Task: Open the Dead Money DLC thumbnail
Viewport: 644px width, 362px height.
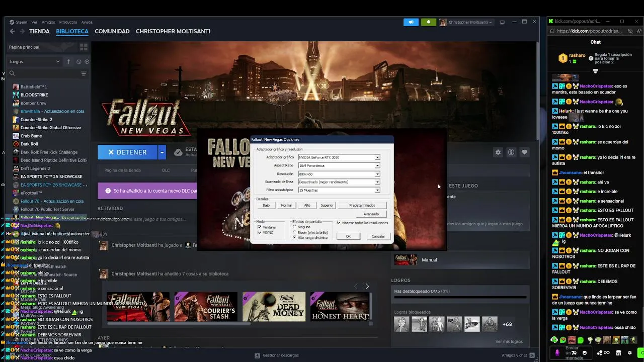Action: click(x=274, y=306)
